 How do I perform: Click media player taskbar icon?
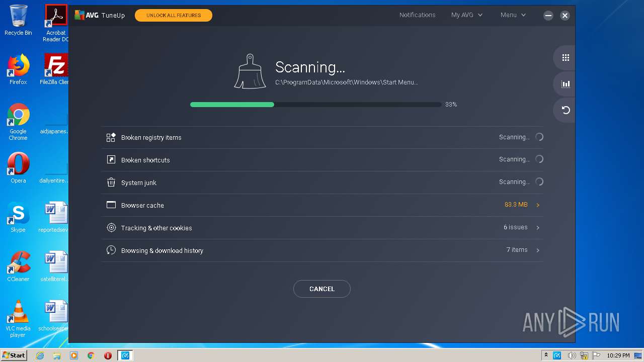pos(74,355)
